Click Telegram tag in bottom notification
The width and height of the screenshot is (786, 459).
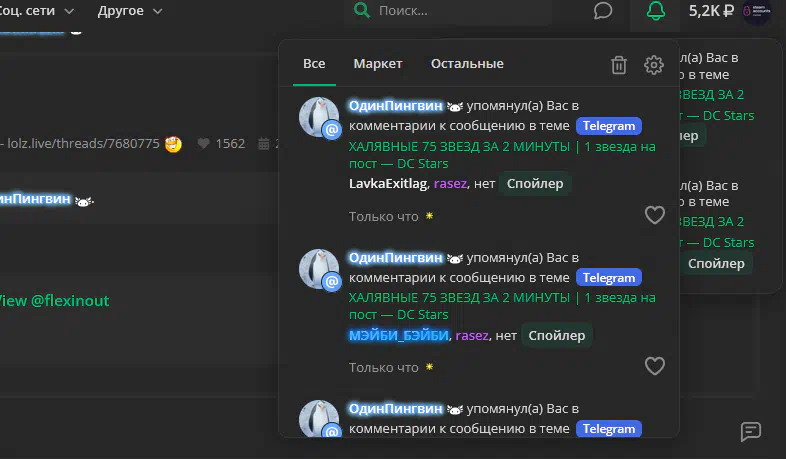609,429
